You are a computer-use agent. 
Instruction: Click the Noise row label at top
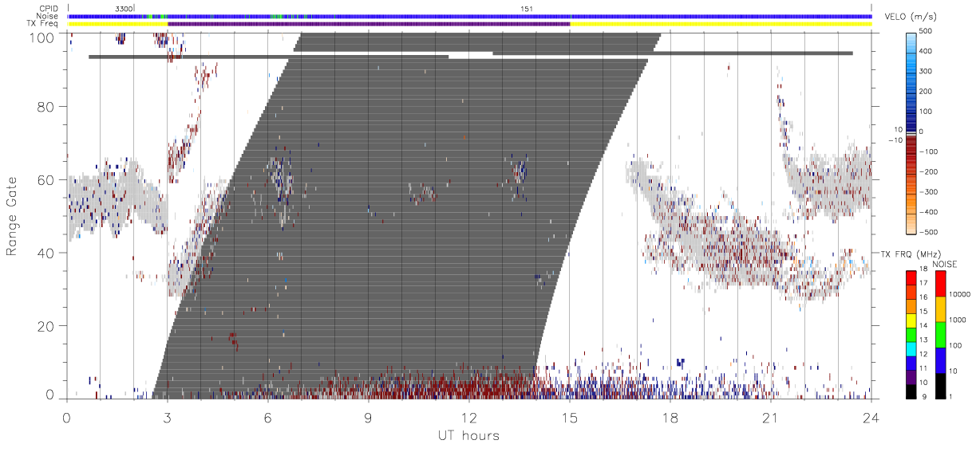tap(49, 16)
